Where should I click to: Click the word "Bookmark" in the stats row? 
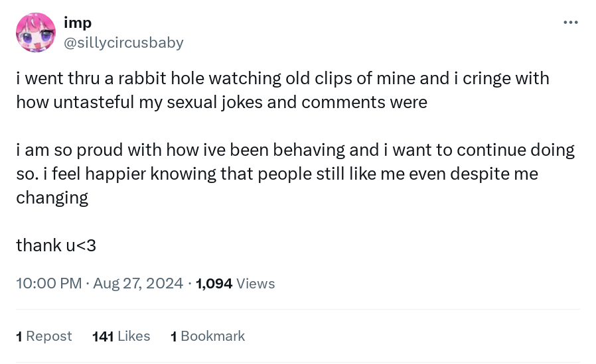point(212,336)
